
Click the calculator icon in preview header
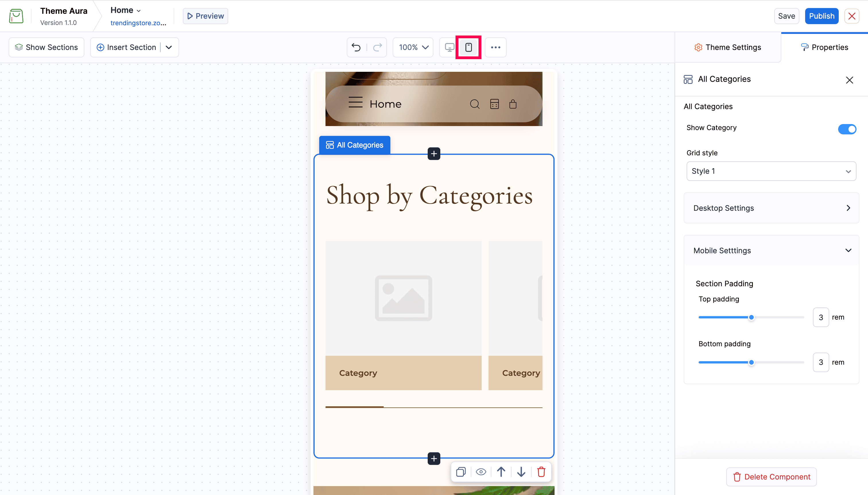(495, 104)
